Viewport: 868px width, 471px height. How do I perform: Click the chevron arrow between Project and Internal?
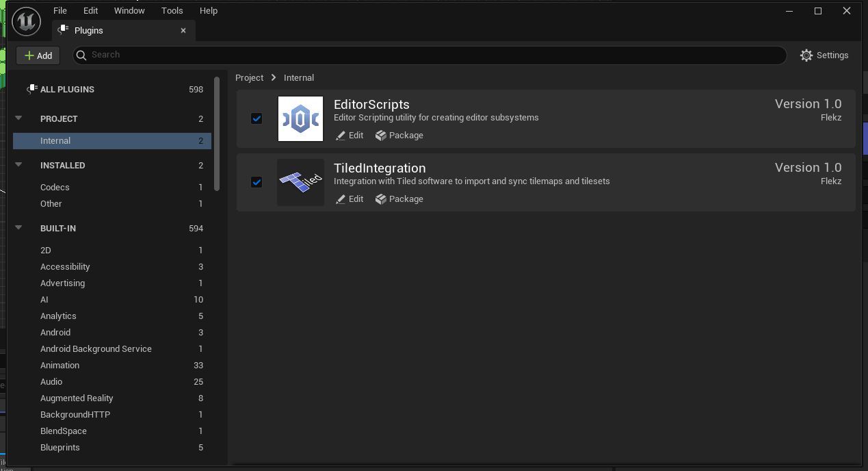click(274, 77)
